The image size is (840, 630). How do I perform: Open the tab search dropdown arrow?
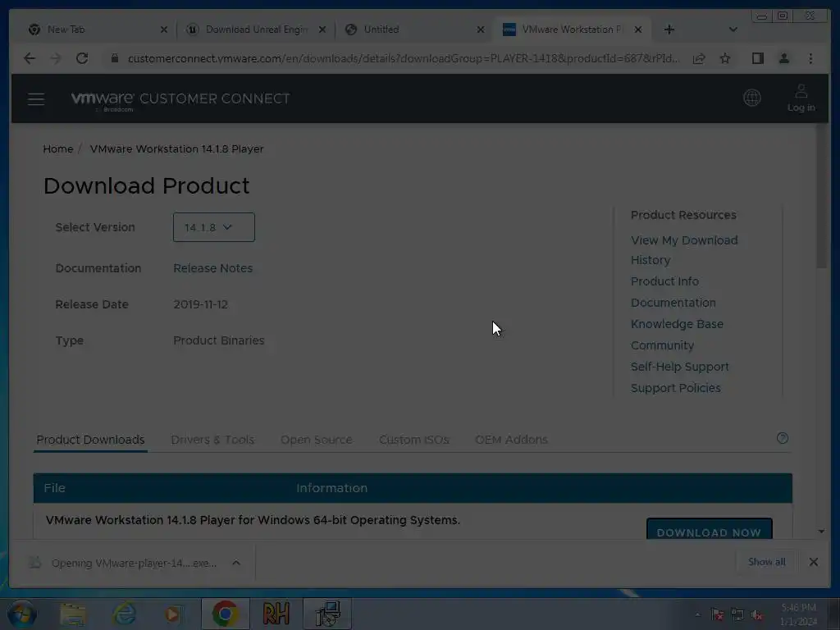click(x=733, y=30)
